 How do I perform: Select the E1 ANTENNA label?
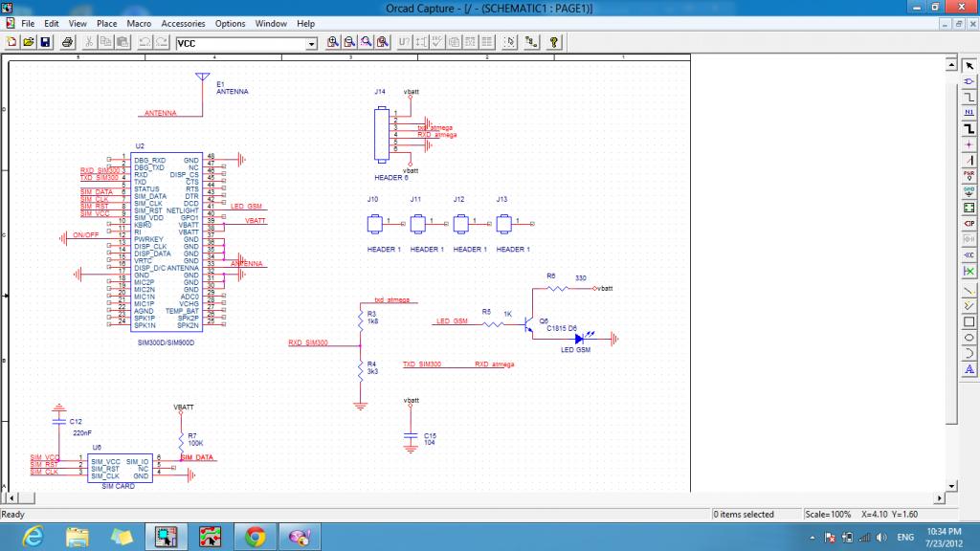(x=232, y=88)
